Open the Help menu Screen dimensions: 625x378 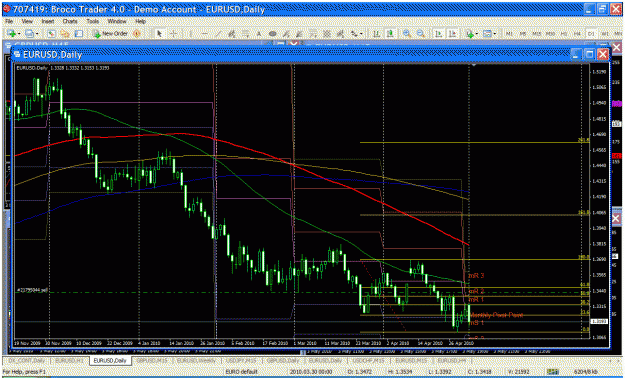(140, 21)
